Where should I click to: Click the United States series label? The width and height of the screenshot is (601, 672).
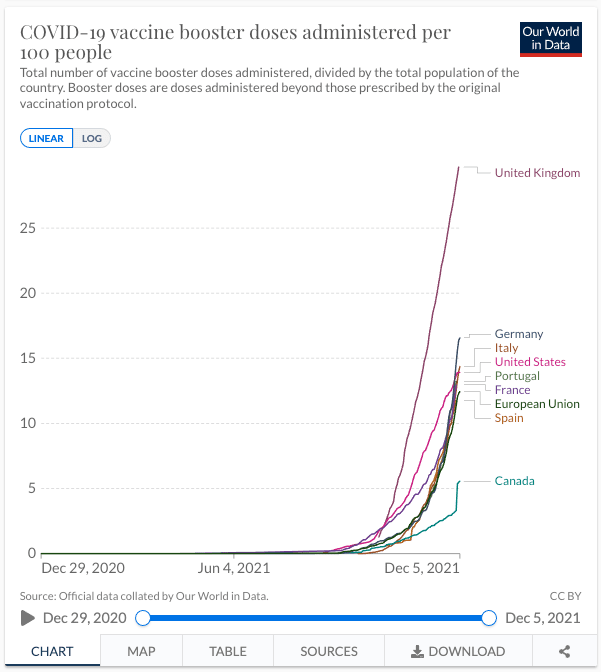pyautogui.click(x=530, y=362)
